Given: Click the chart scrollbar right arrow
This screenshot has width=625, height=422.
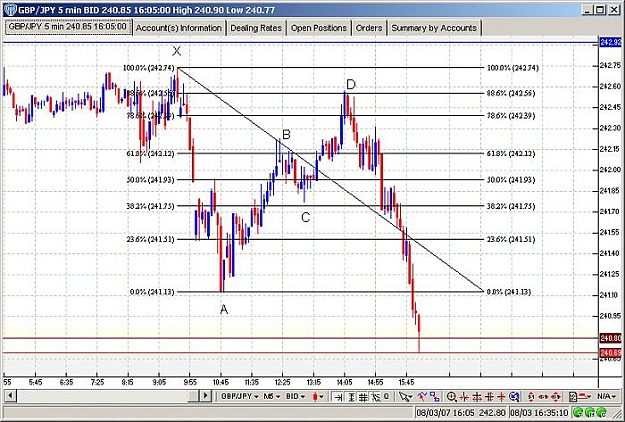Looking at the screenshot, I should [x=205, y=396].
